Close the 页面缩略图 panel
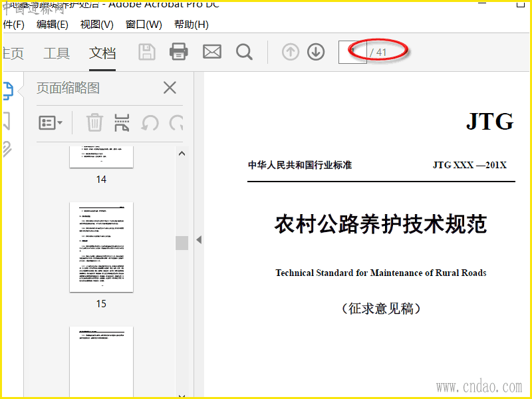This screenshot has width=532, height=399. click(170, 88)
